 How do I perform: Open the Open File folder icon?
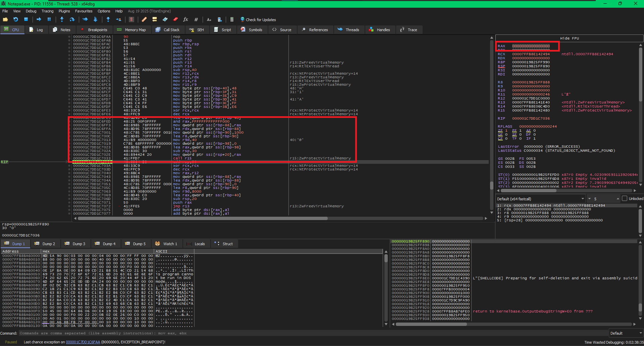click(5, 19)
